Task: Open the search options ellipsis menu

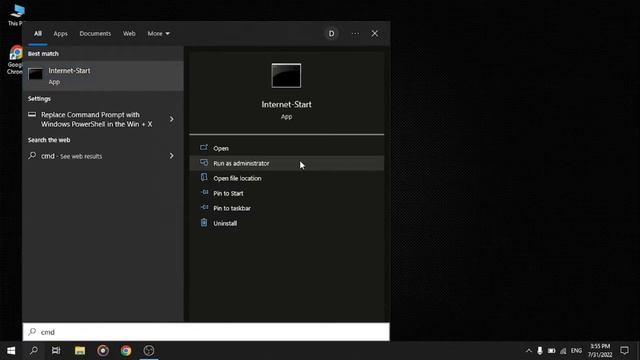Action: click(355, 33)
